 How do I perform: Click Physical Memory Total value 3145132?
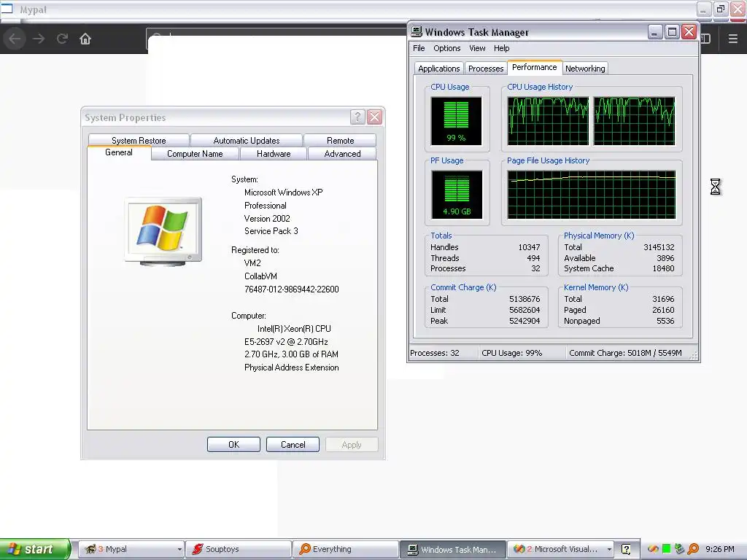pyautogui.click(x=659, y=247)
